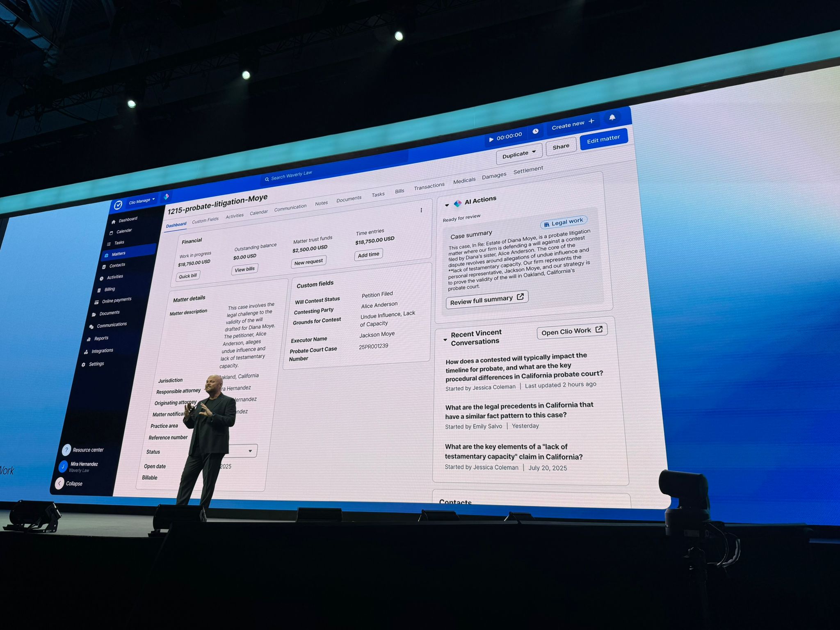This screenshot has width=840, height=630.
Task: Start the timer play button
Action: click(491, 139)
